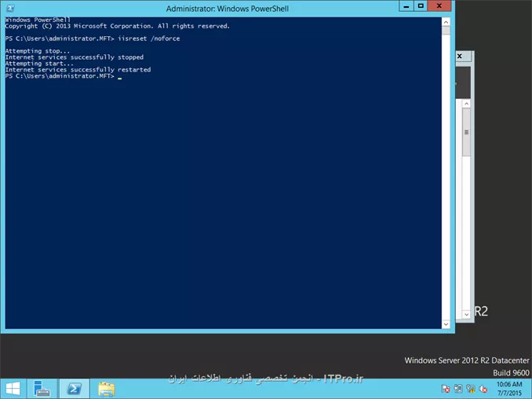Click the 'Attempting start...' output line
Screen dimensions: 532x399
coord(39,64)
